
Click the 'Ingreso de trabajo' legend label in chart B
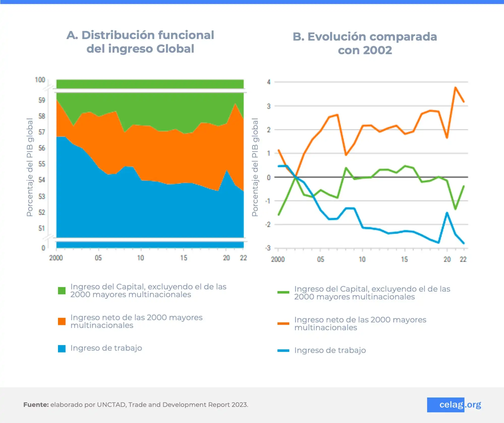pos(330,350)
